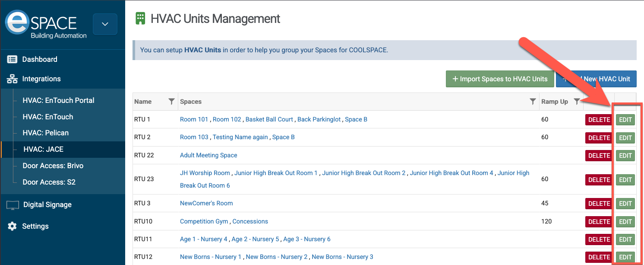Click the plus icon on Import Spaces button
The width and height of the screenshot is (644, 265).
pyautogui.click(x=456, y=79)
